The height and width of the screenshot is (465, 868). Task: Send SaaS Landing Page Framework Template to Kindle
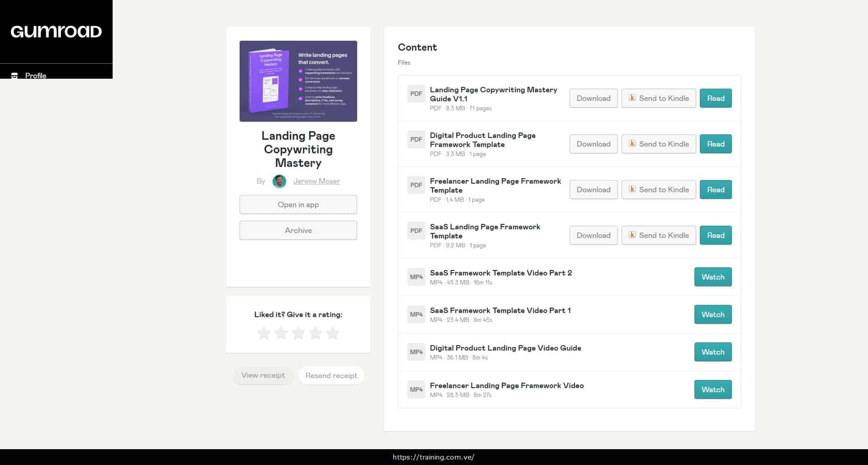[659, 235]
